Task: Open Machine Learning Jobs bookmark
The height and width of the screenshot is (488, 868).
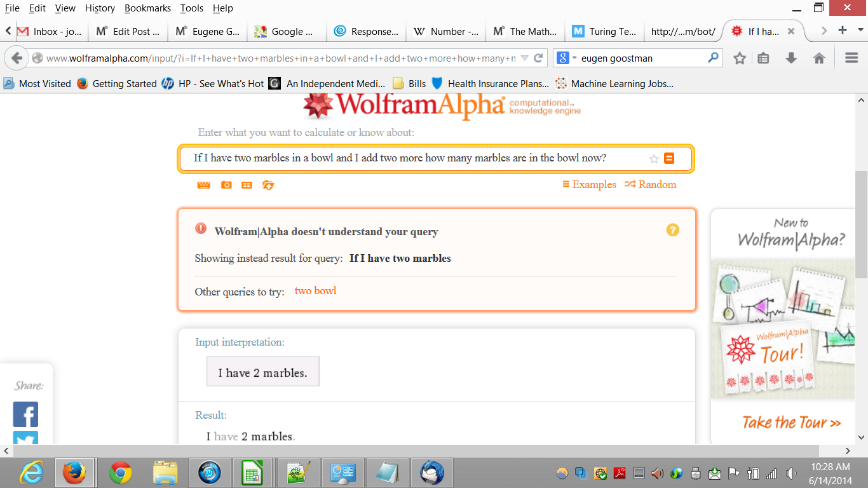Action: pyautogui.click(x=614, y=83)
